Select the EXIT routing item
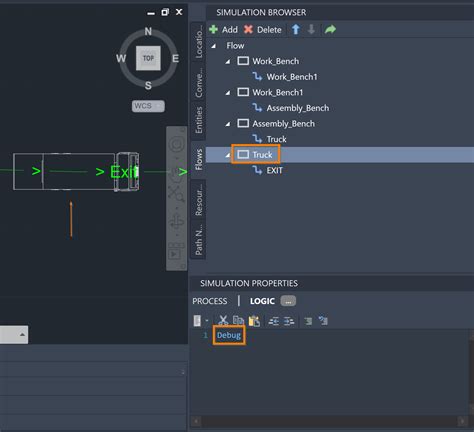474x432 pixels. tap(274, 170)
